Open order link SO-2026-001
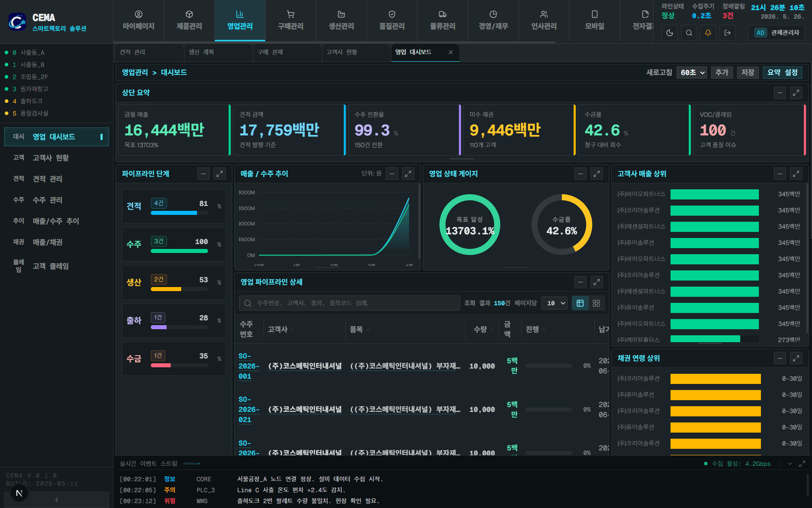 click(249, 366)
